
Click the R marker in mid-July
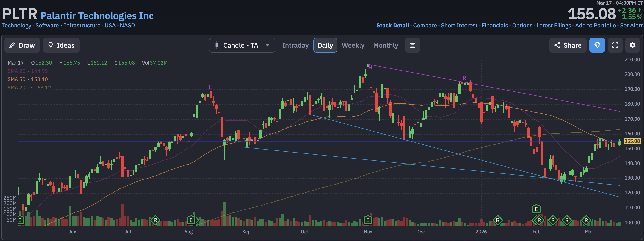(x=155, y=220)
